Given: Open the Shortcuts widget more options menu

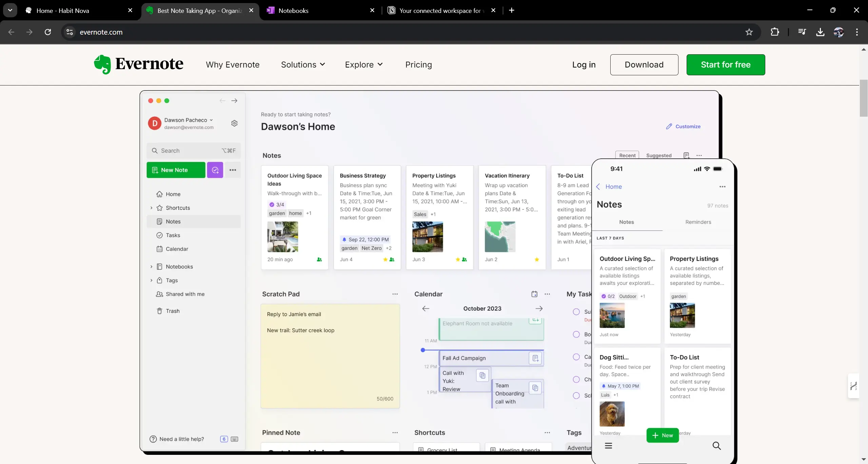Looking at the screenshot, I should (x=547, y=433).
